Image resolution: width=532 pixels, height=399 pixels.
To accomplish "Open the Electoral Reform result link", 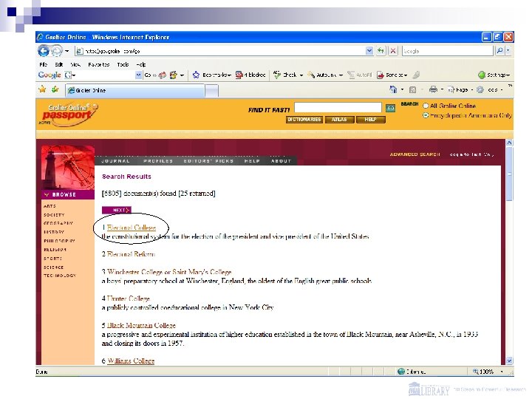I will pos(131,254).
